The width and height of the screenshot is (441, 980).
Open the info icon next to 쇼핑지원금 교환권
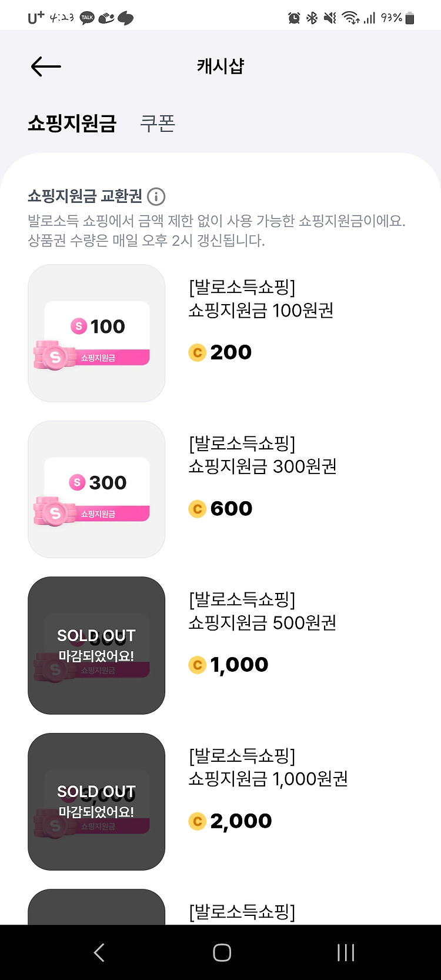(156, 196)
